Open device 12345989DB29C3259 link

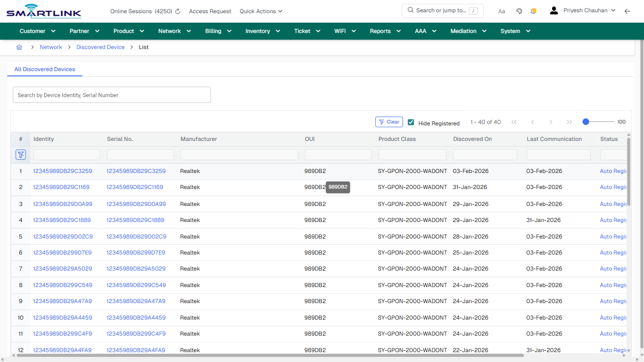62,171
